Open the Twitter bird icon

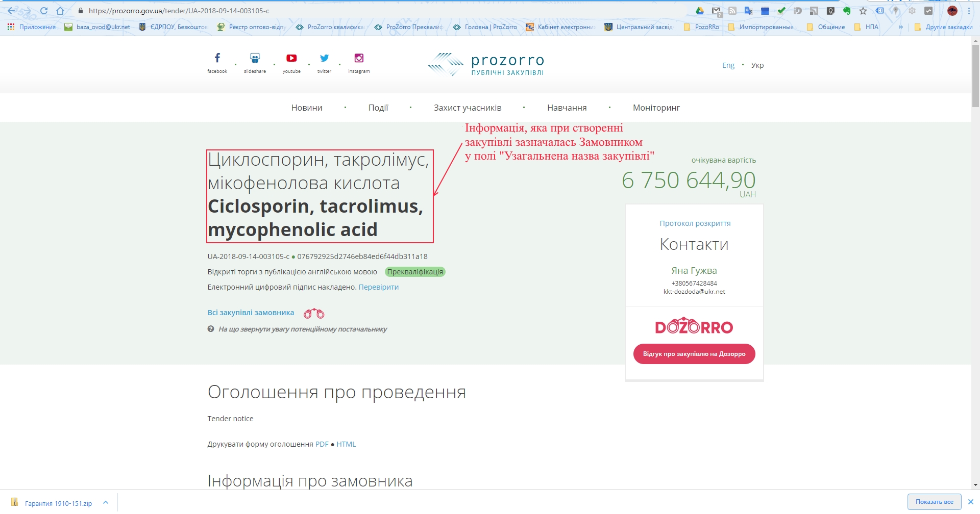click(324, 58)
